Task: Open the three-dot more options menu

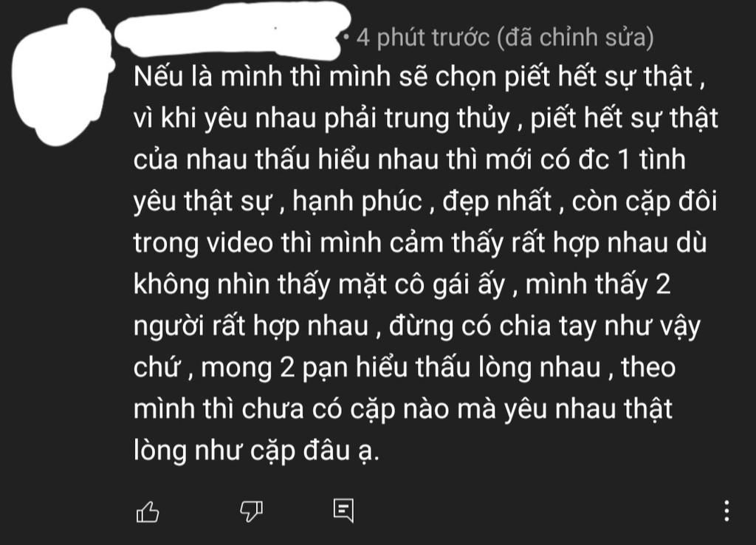Action: (x=726, y=510)
